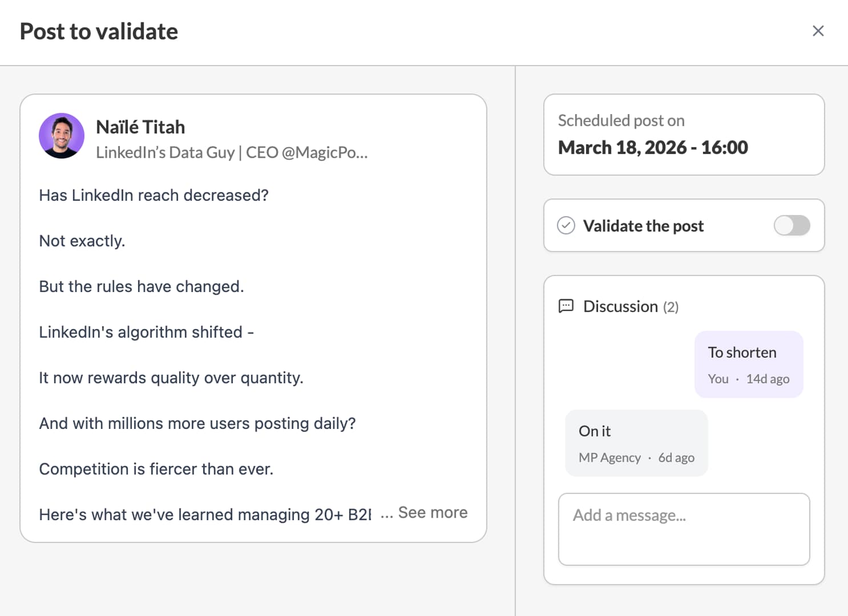Click the Discussion chat bubble icon

(566, 306)
